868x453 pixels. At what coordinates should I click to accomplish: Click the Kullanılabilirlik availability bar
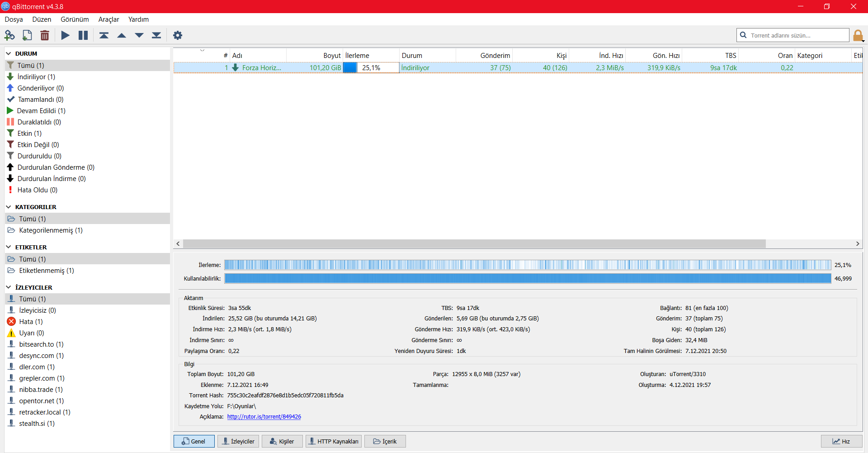(x=528, y=278)
